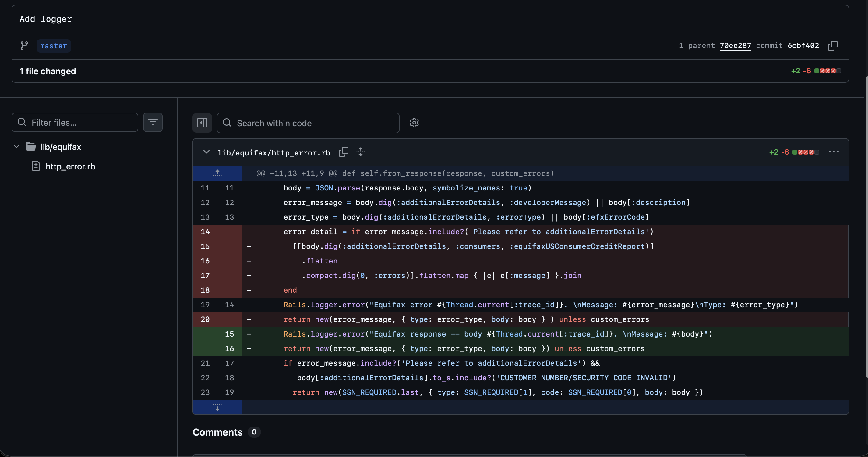Focus the Search within code field

(308, 123)
